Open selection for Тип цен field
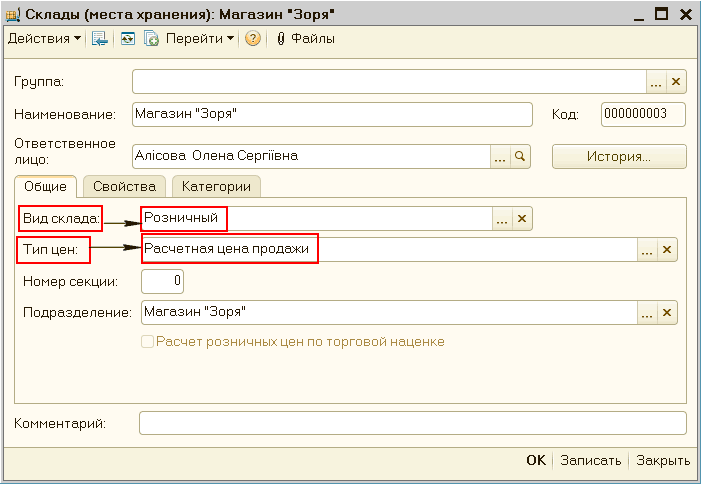Viewport: 701px width, 484px height. (648, 250)
